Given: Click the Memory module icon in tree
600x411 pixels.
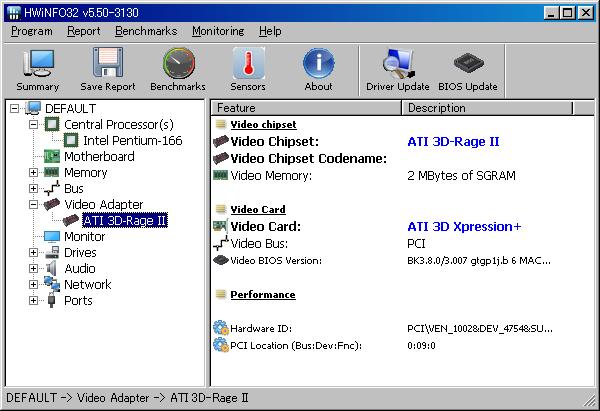Looking at the screenshot, I should click(x=52, y=172).
